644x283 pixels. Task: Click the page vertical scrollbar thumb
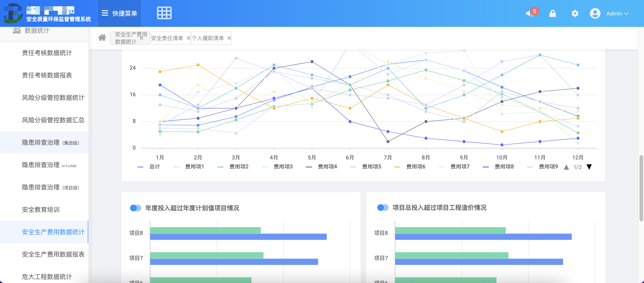pos(641,188)
